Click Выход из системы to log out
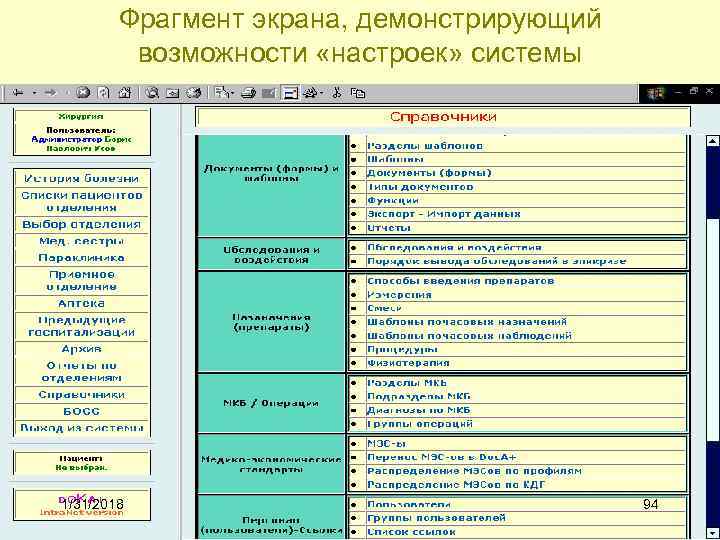The height and width of the screenshot is (540, 720). [x=81, y=428]
